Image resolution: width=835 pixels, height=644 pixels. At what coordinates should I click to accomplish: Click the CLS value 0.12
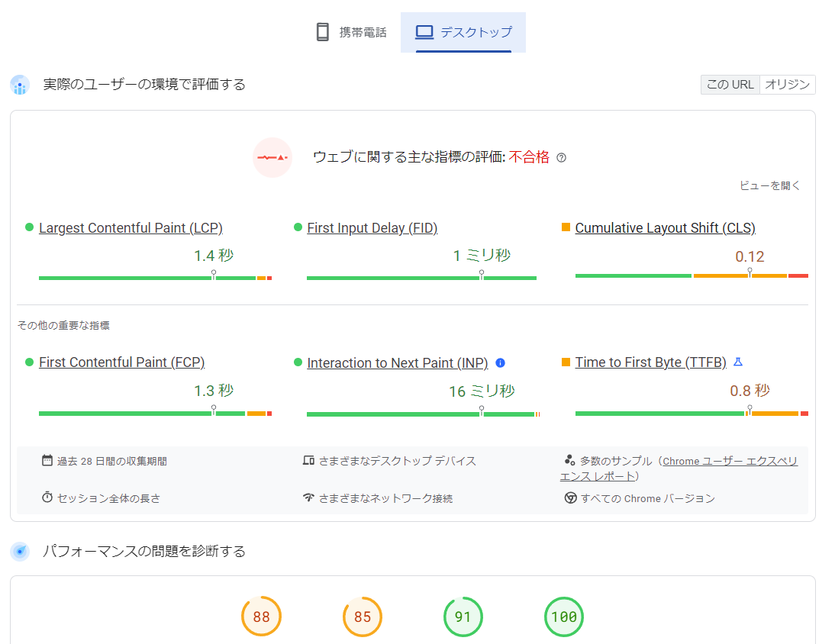click(x=750, y=256)
